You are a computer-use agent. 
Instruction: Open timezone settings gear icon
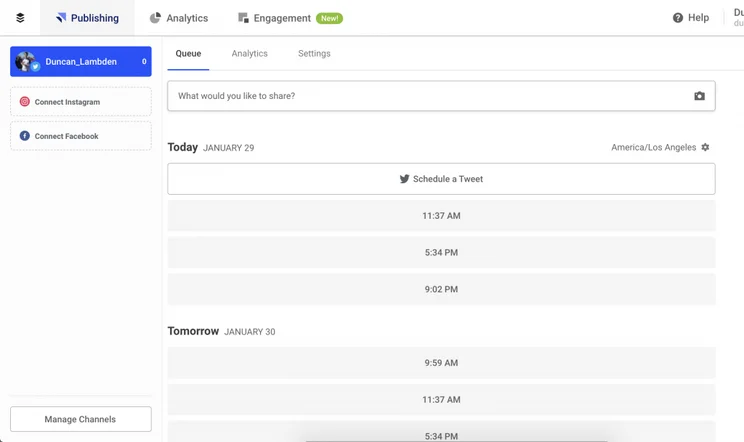(706, 147)
